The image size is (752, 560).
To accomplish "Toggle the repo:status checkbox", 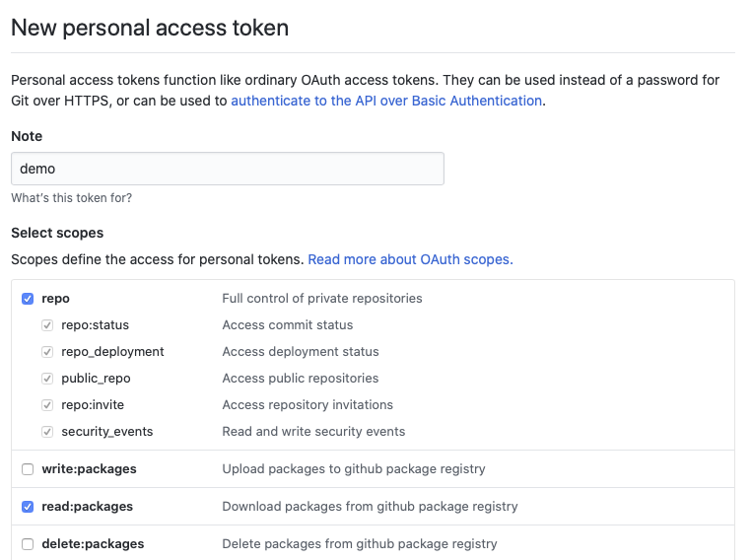I will [x=47, y=325].
